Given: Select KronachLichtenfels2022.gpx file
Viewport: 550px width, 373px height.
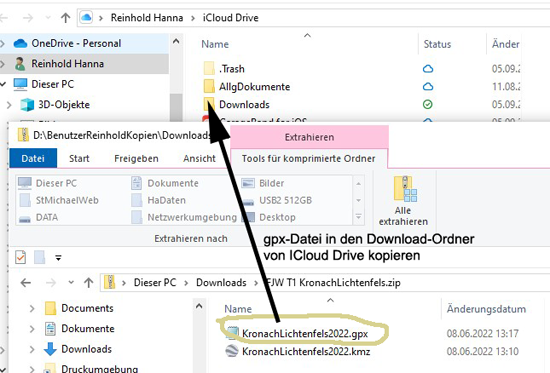Looking at the screenshot, I should coord(297,333).
